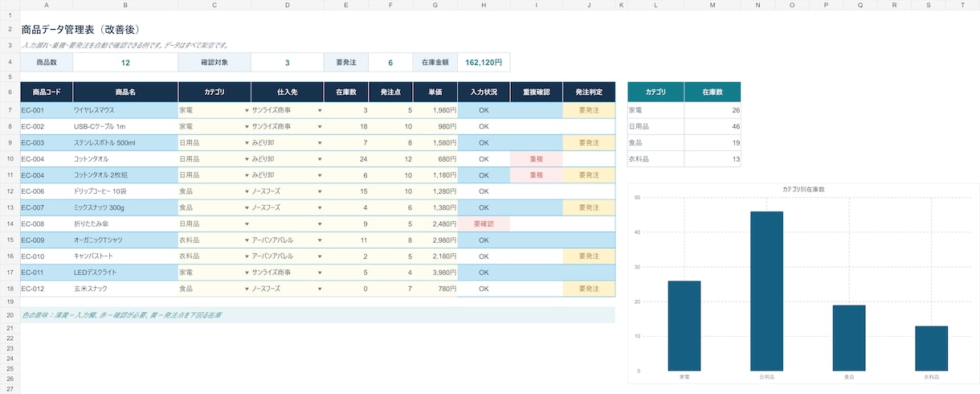Click the 日用品 bar in the chart

point(766,291)
